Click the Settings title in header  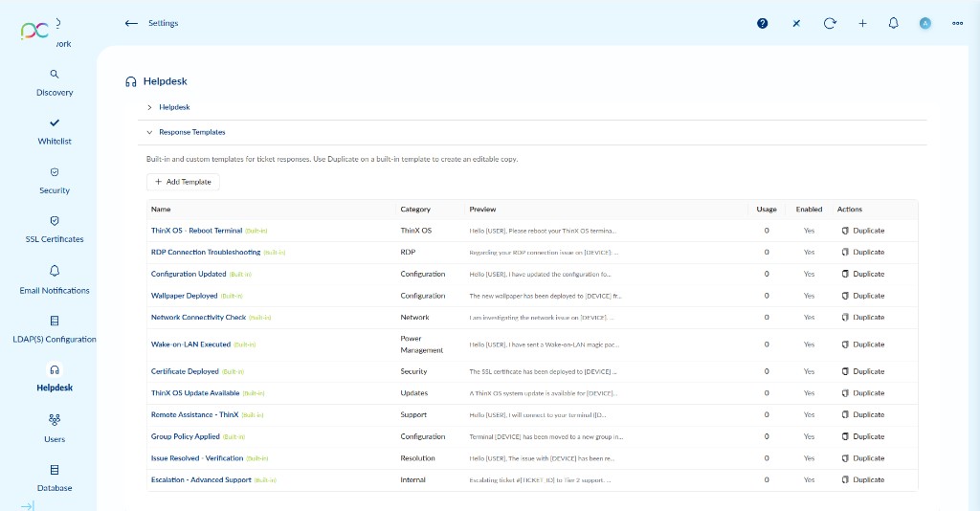163,23
